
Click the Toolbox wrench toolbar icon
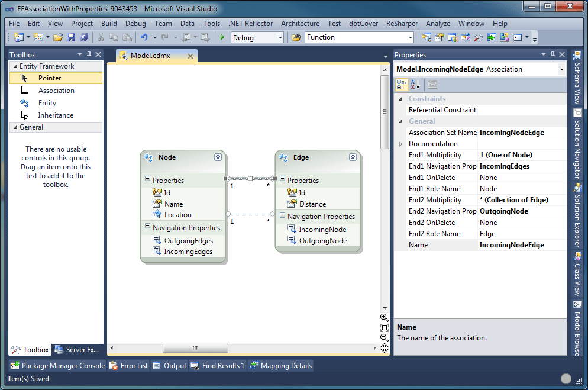pyautogui.click(x=478, y=37)
